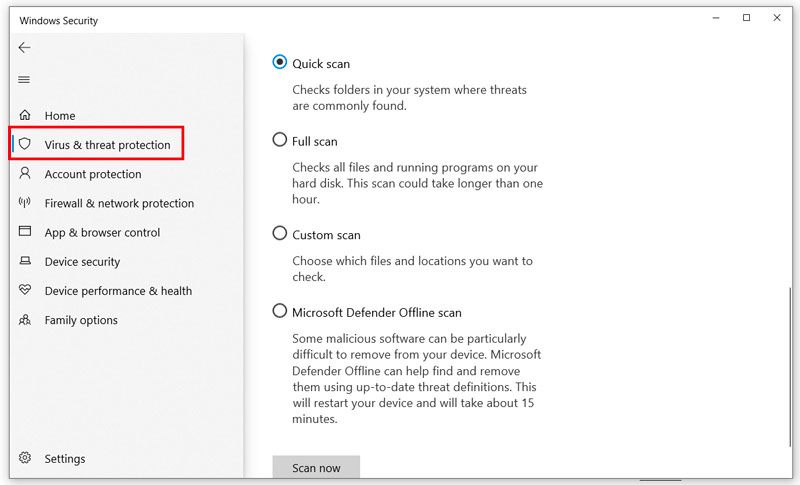Viewport: 800px width, 485px height.
Task: Click the Quick scan description text
Action: coord(409,98)
